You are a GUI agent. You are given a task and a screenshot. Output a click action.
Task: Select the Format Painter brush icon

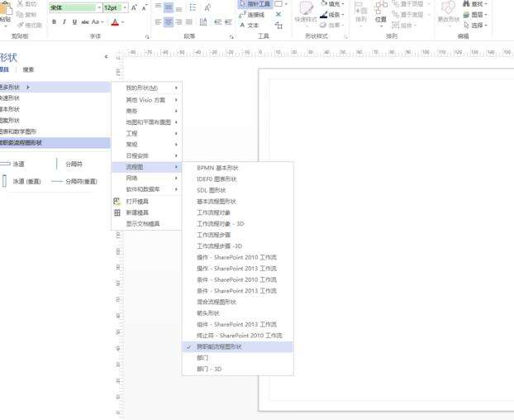pos(20,25)
